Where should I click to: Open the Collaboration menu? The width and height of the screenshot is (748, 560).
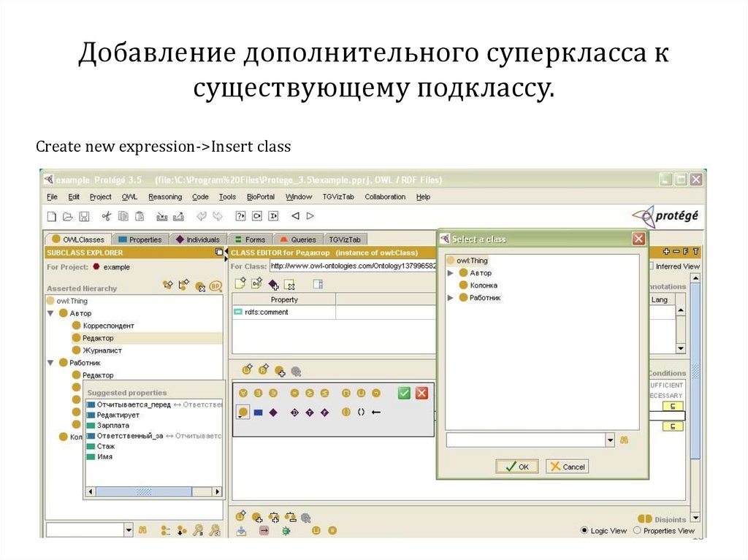385,196
